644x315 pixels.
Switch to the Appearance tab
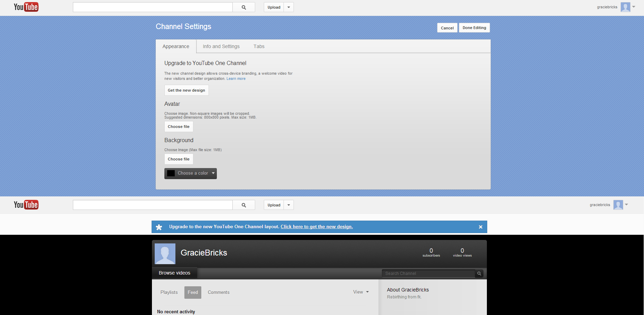(x=176, y=46)
